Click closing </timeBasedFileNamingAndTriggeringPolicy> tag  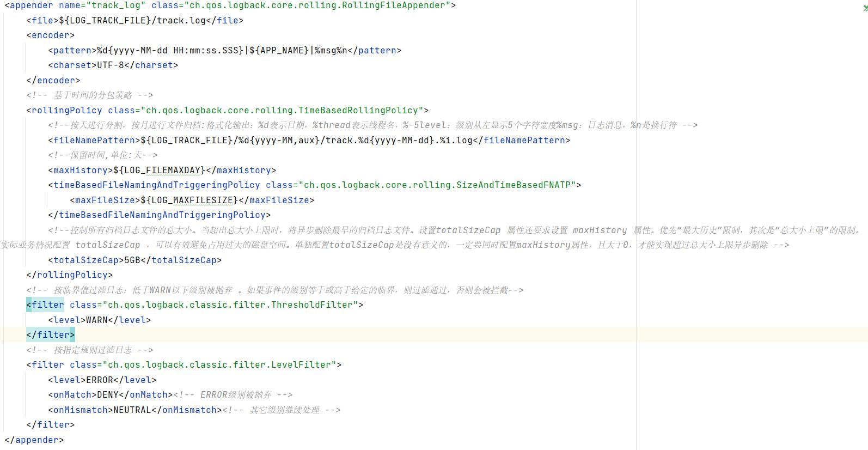[160, 215]
